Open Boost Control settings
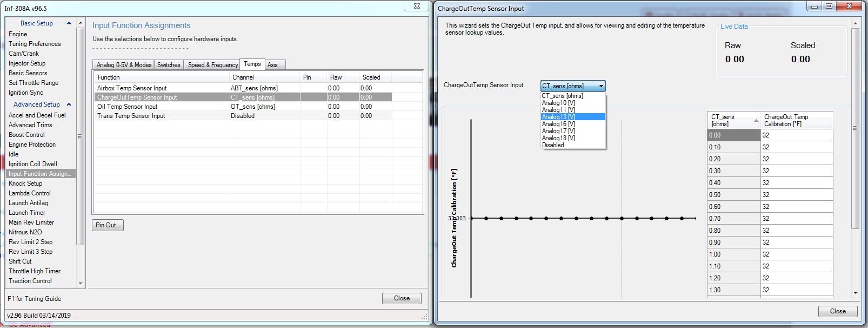The height and width of the screenshot is (328, 868). tap(26, 135)
